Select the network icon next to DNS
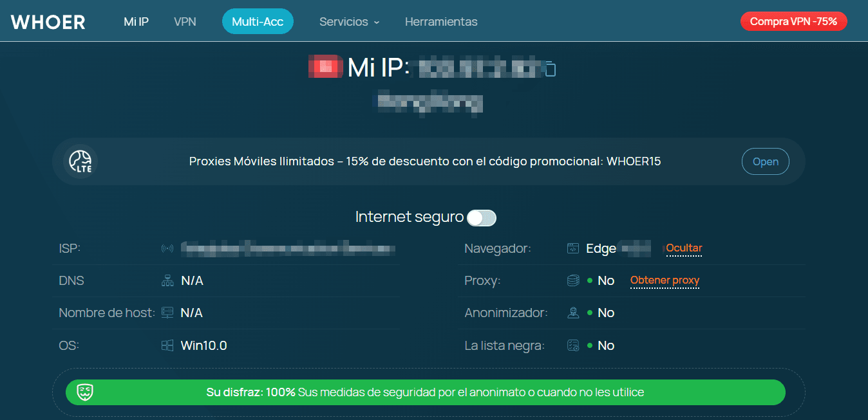This screenshot has width=868, height=420. pyautogui.click(x=167, y=280)
